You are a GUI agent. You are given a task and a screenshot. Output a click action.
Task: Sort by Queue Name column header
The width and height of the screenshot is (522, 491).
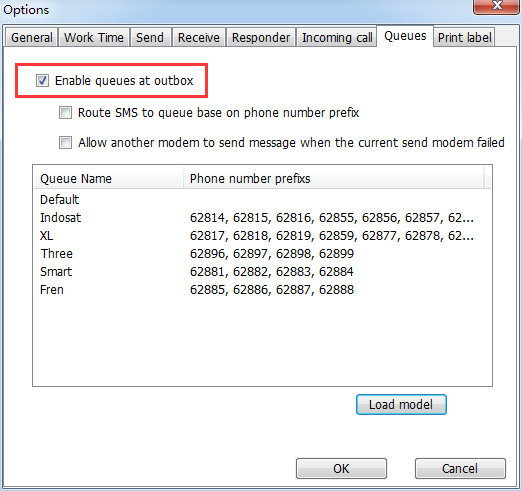109,179
